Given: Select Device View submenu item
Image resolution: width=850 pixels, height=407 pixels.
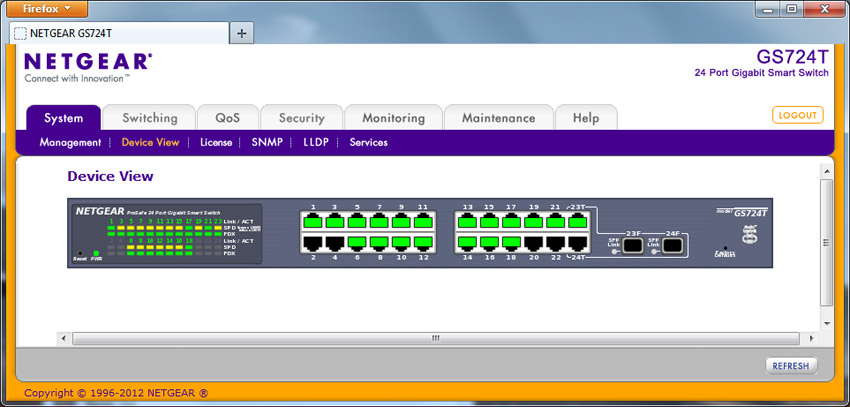Looking at the screenshot, I should [x=150, y=143].
